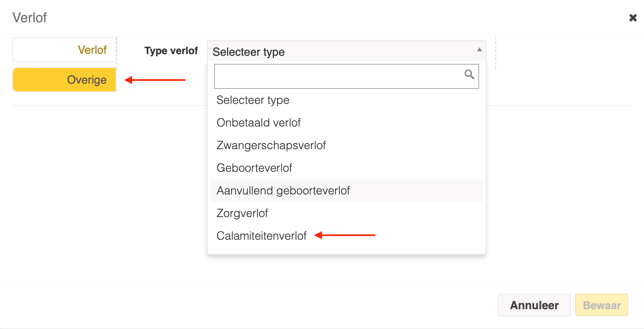This screenshot has width=644, height=329.
Task: Choose Aanvullend geboorteverlof in the list
Action: [346, 191]
